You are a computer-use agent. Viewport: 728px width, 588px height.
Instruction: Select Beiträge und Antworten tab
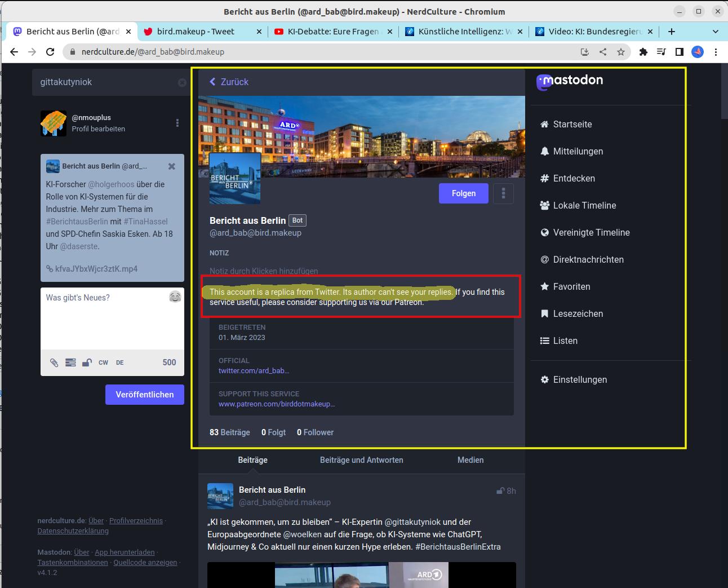362,460
